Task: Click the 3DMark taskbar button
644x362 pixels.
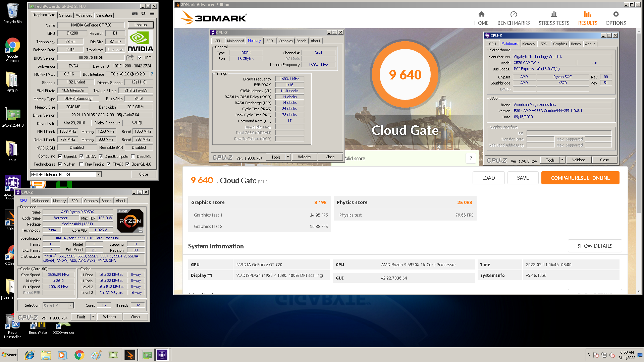Action: tap(130, 355)
